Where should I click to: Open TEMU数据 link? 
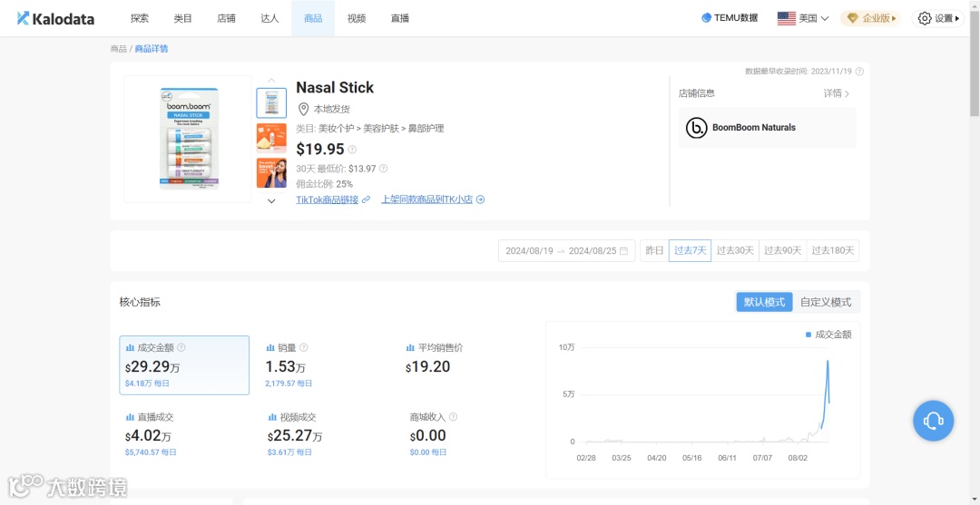730,18
